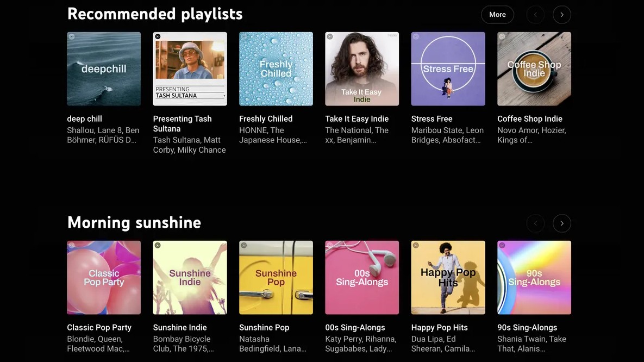Open Take It Easy Indie cover
The width and height of the screenshot is (644, 362).
(362, 69)
